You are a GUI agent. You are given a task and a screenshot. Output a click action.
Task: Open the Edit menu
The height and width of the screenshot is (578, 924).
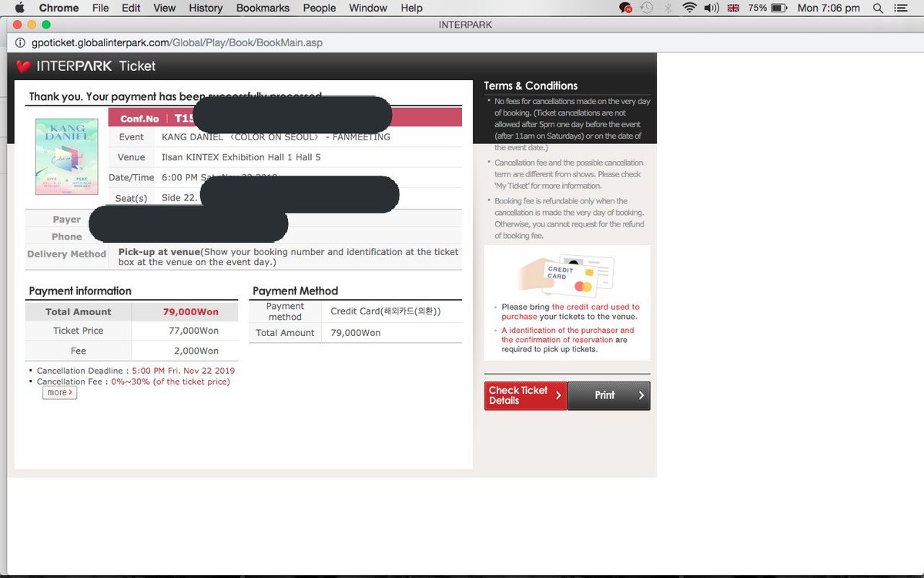point(131,8)
